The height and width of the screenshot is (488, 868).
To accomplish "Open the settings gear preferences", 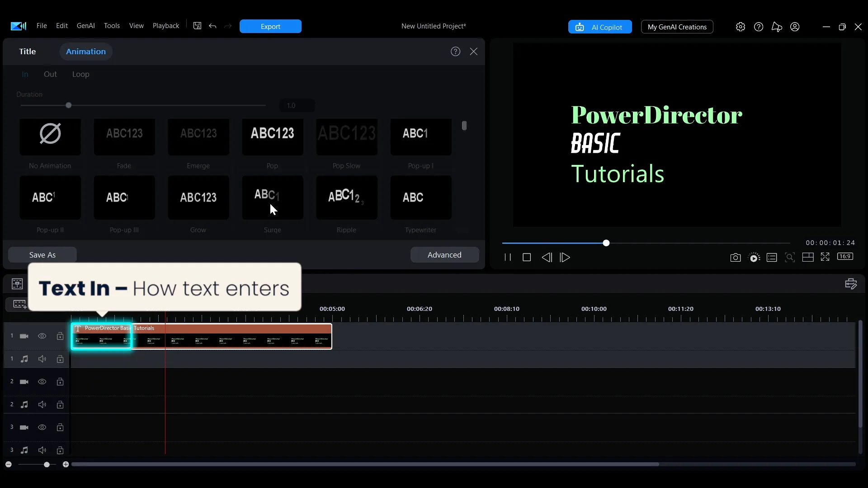I will tap(741, 27).
